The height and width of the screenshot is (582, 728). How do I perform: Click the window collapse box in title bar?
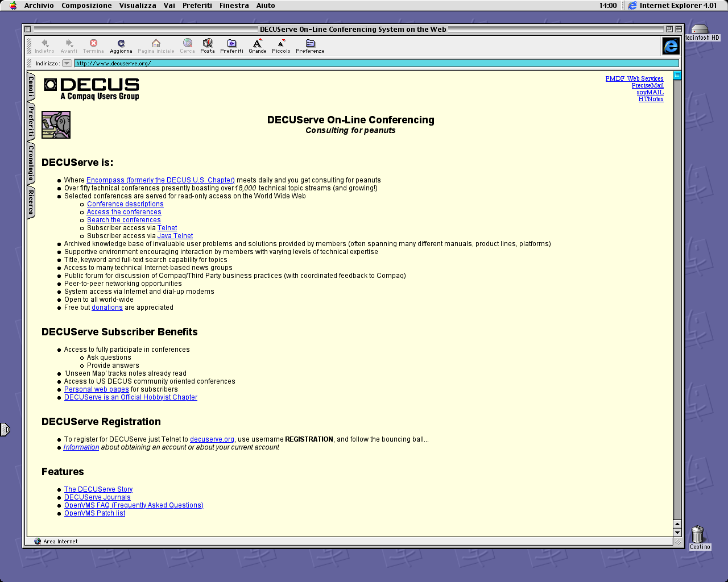click(679, 29)
